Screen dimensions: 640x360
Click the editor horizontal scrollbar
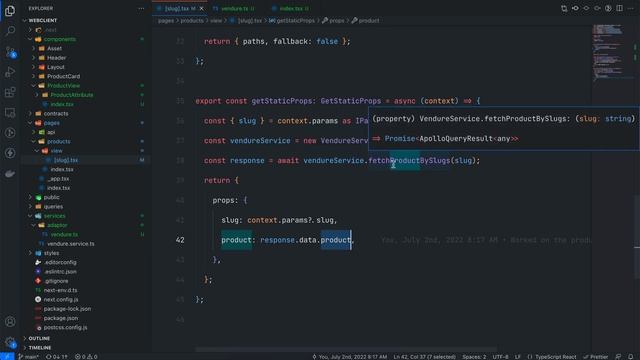pyautogui.click(x=346, y=350)
